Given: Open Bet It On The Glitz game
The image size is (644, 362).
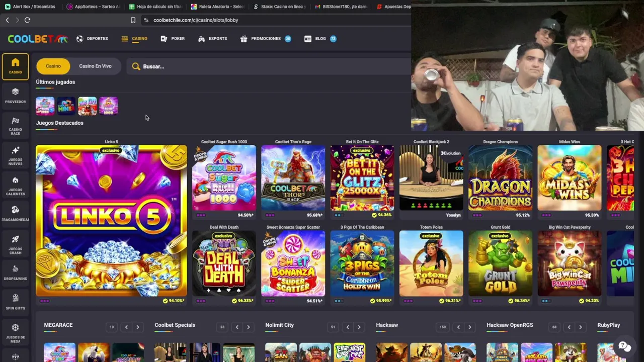Looking at the screenshot, I should (x=362, y=178).
